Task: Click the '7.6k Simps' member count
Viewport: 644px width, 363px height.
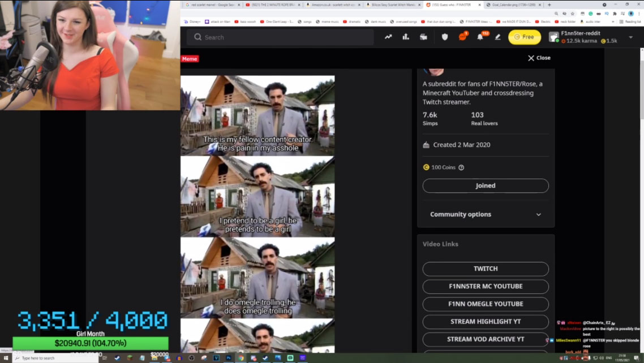Action: click(430, 119)
